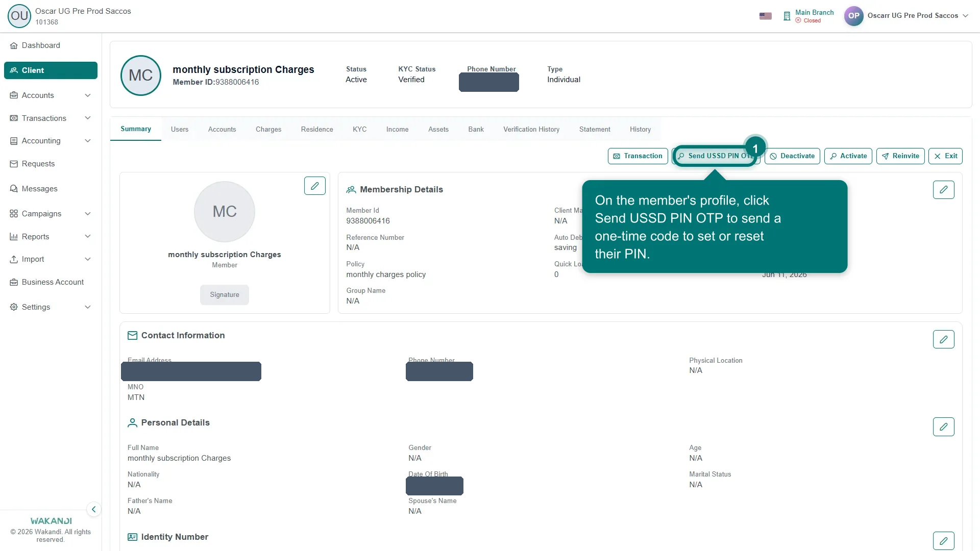Click the Member ID 9388006416 text in header
Viewport: 980px width, 551px height.
coord(216,82)
